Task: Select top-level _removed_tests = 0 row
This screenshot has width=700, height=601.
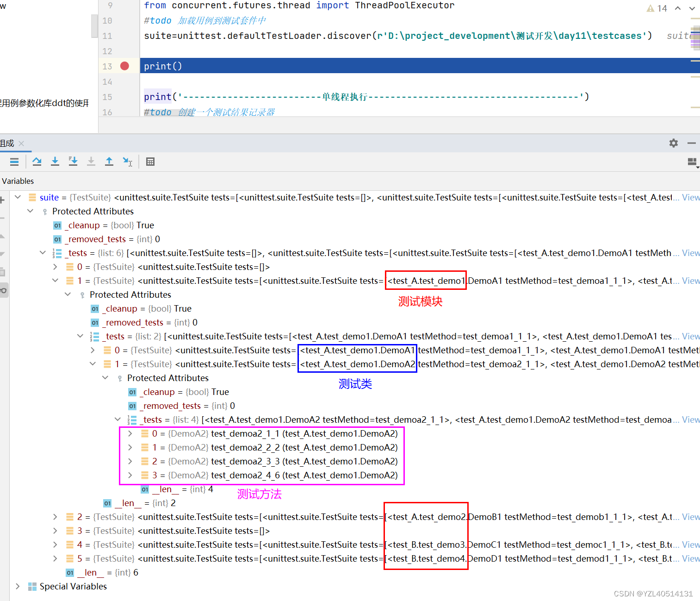Action: coord(107,239)
